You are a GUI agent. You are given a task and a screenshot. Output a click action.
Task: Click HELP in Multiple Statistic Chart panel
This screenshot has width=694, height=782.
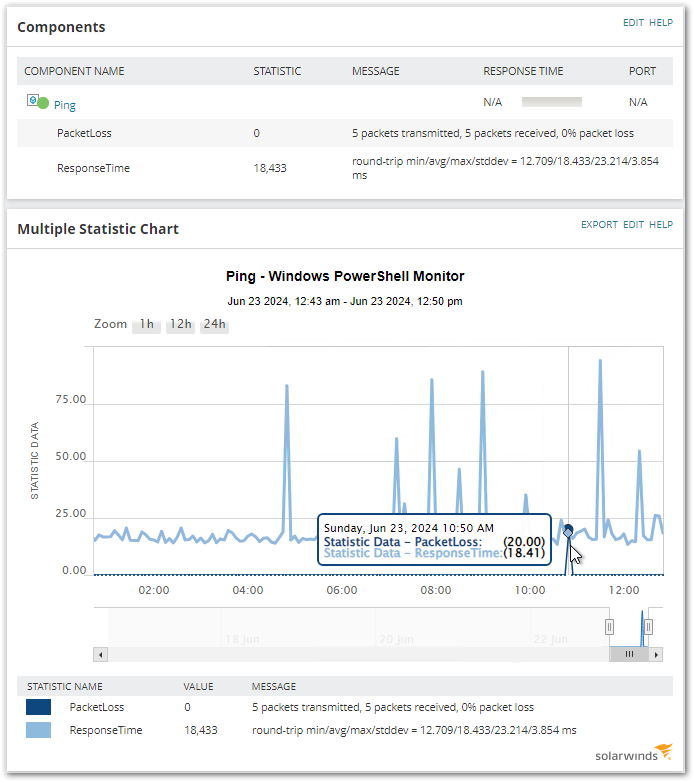(661, 224)
